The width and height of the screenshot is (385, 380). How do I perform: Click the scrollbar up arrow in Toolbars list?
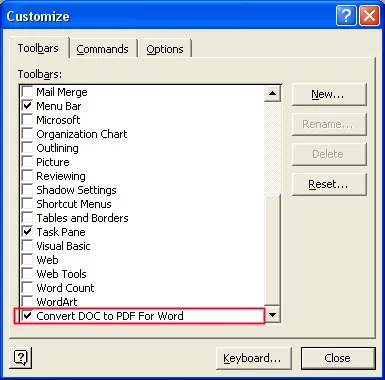273,93
